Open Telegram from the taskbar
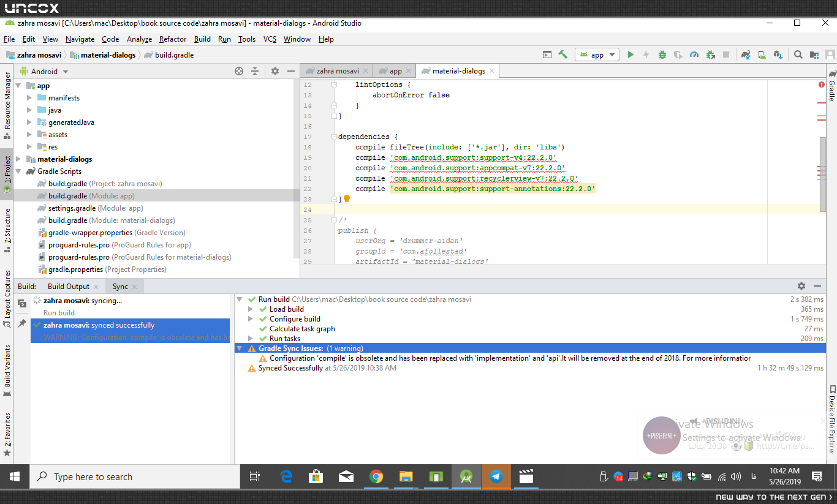 point(496,476)
